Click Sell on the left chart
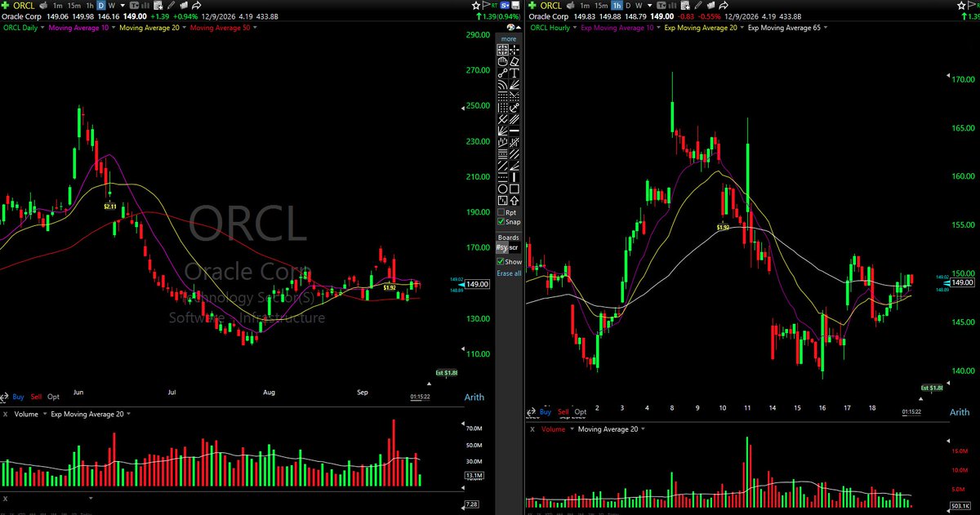The height and width of the screenshot is (515, 980). tap(36, 397)
